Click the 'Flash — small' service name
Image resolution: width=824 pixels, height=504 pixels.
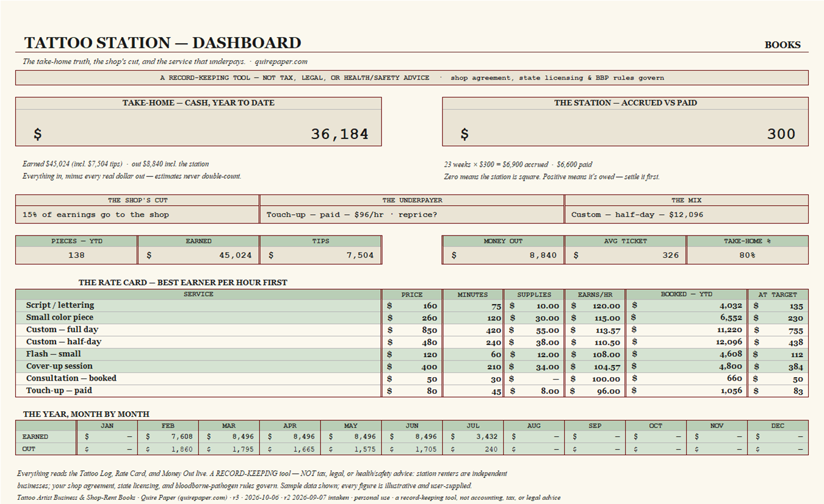(x=54, y=355)
